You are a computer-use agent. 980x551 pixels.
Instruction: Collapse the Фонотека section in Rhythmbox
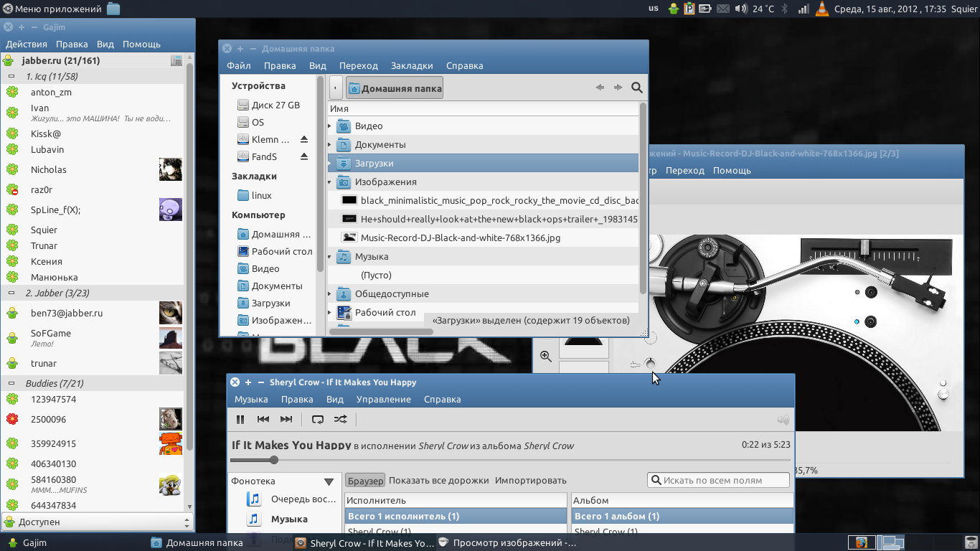coord(329,481)
